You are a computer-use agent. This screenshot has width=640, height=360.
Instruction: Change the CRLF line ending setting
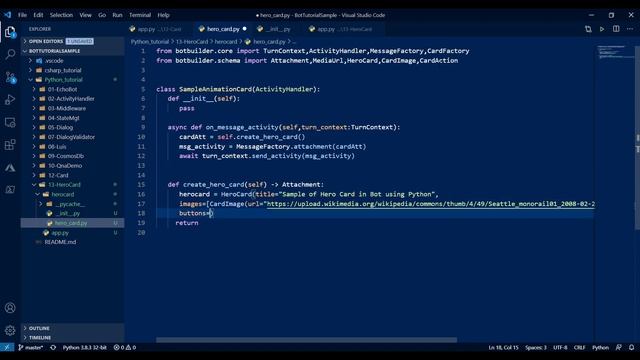(x=580, y=347)
